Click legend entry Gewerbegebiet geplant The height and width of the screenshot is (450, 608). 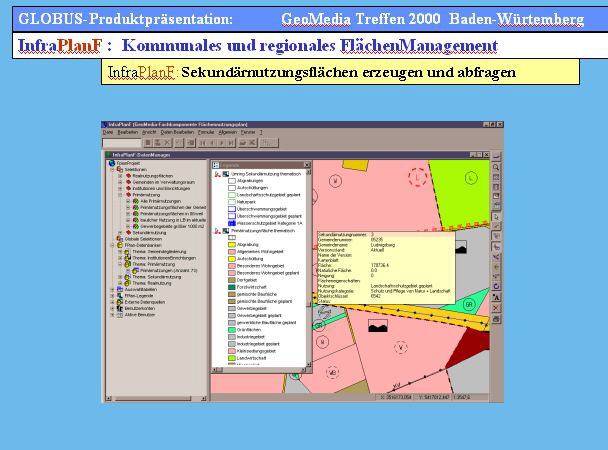[259, 316]
